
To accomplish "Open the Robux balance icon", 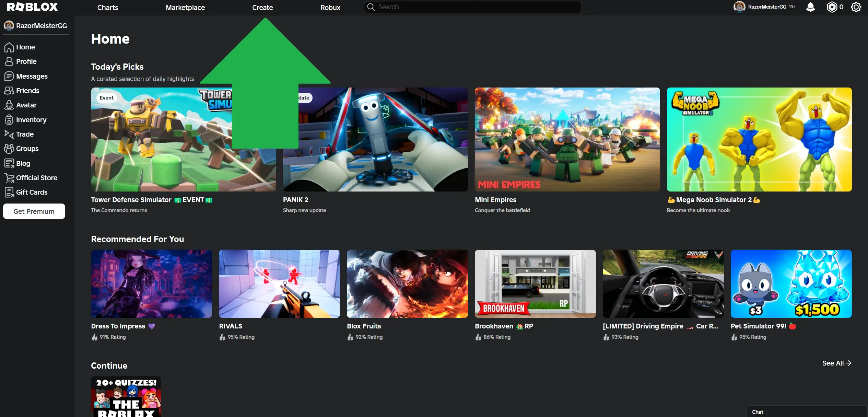I will click(x=832, y=7).
